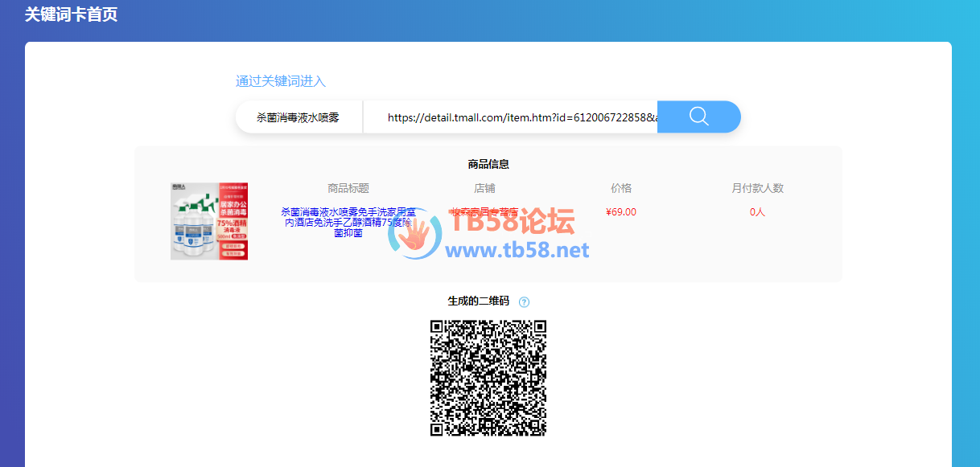Click the 月付款人数 column header
980x467 pixels.
(x=757, y=188)
